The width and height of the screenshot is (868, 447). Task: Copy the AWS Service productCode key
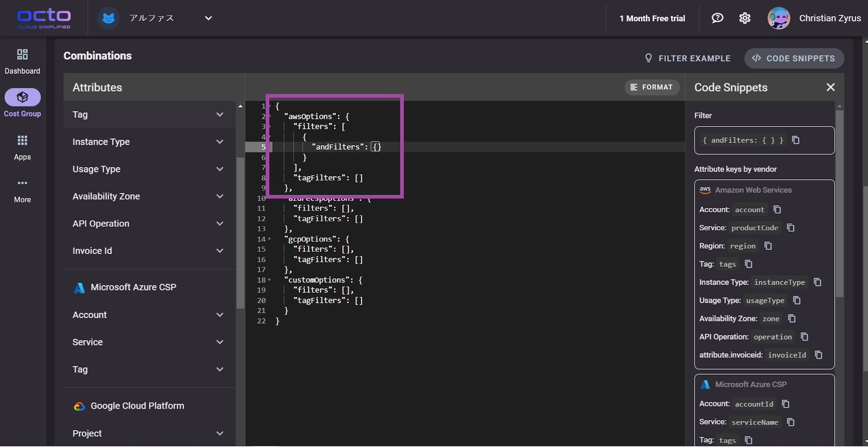pyautogui.click(x=791, y=228)
